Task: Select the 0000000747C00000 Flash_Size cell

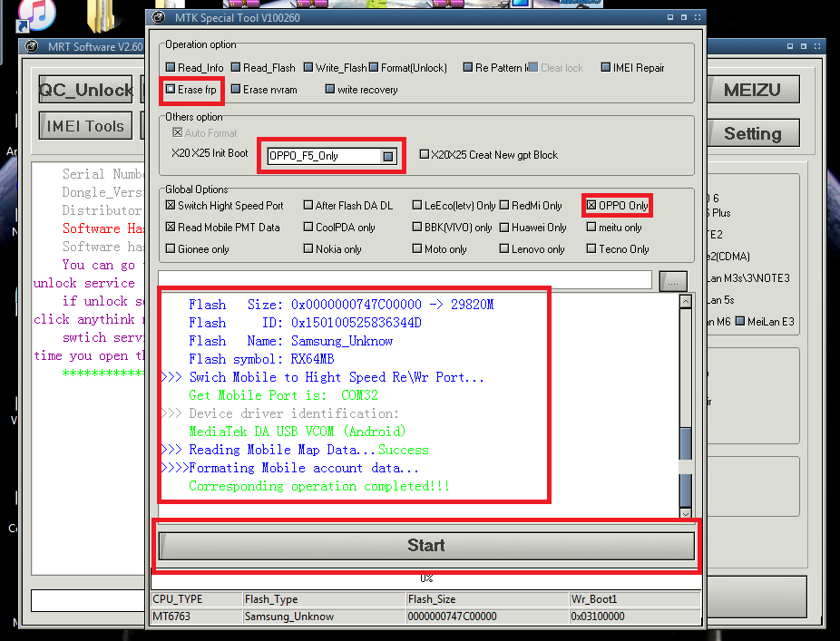Action: 487,617
